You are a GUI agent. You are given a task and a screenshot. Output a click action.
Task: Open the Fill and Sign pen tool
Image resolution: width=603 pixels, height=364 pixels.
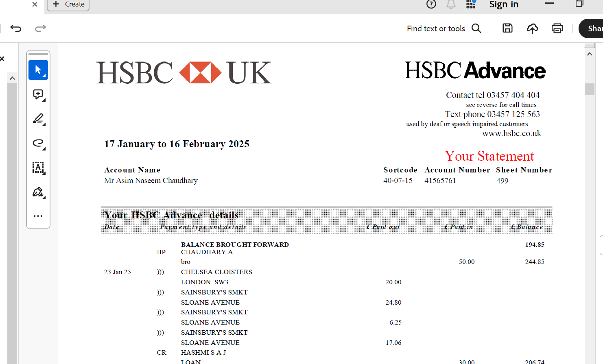pyautogui.click(x=38, y=192)
